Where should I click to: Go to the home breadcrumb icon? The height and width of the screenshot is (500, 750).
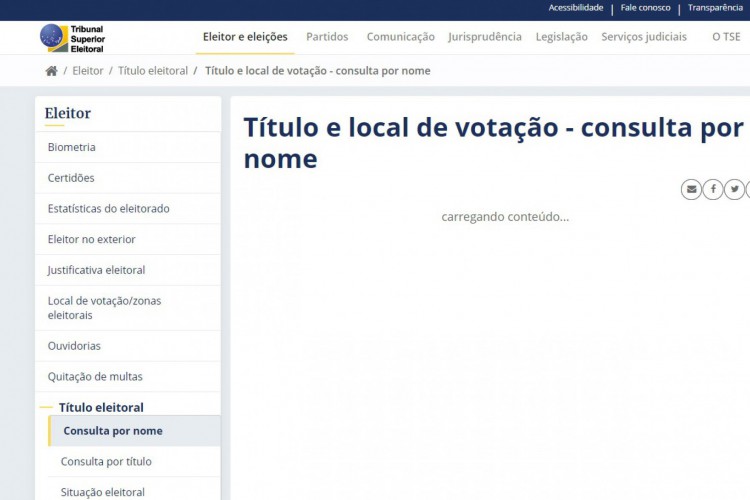click(x=51, y=71)
